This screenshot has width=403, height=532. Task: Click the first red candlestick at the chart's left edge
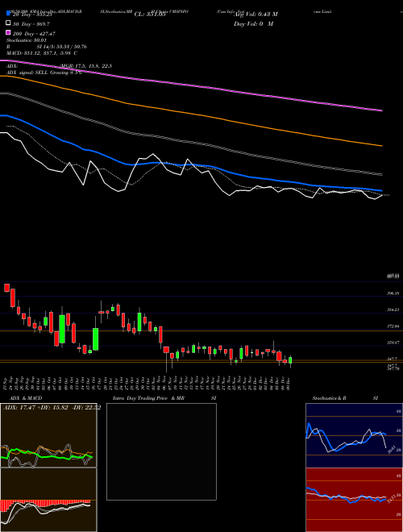click(6, 288)
